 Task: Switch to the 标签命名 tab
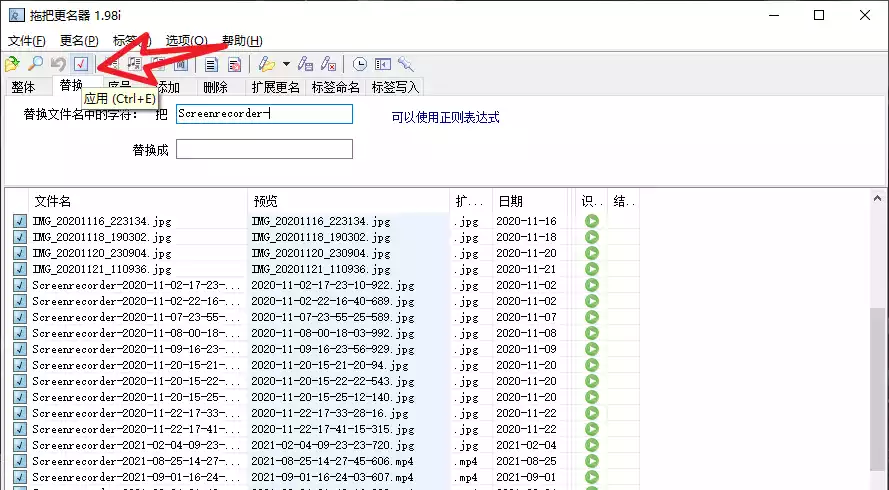[x=336, y=87]
